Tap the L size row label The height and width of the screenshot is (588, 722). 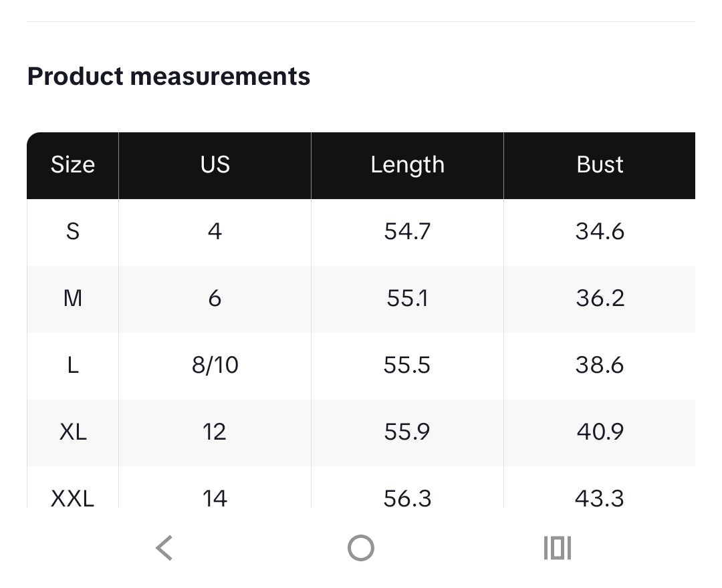point(73,365)
